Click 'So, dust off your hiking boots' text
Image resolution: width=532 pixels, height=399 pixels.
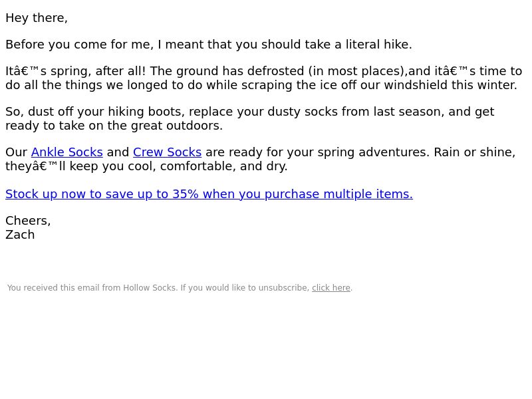tap(93, 112)
